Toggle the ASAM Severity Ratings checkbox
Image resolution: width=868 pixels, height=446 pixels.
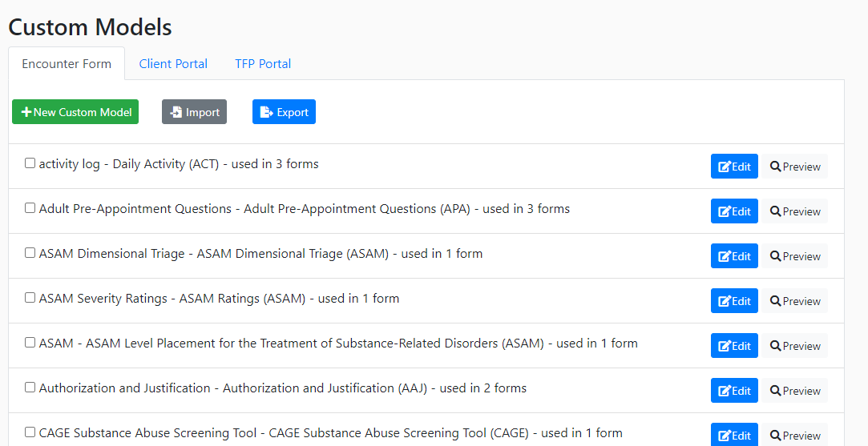click(x=30, y=298)
